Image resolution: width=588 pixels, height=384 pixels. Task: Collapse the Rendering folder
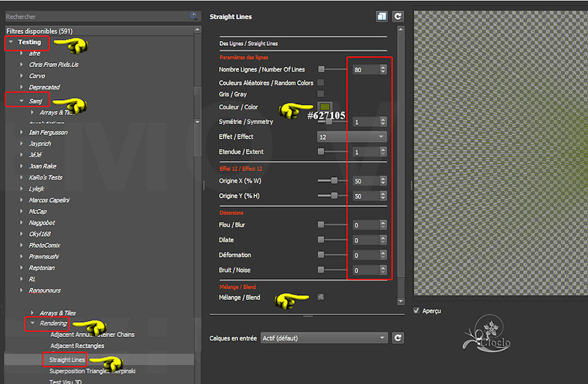(x=32, y=323)
